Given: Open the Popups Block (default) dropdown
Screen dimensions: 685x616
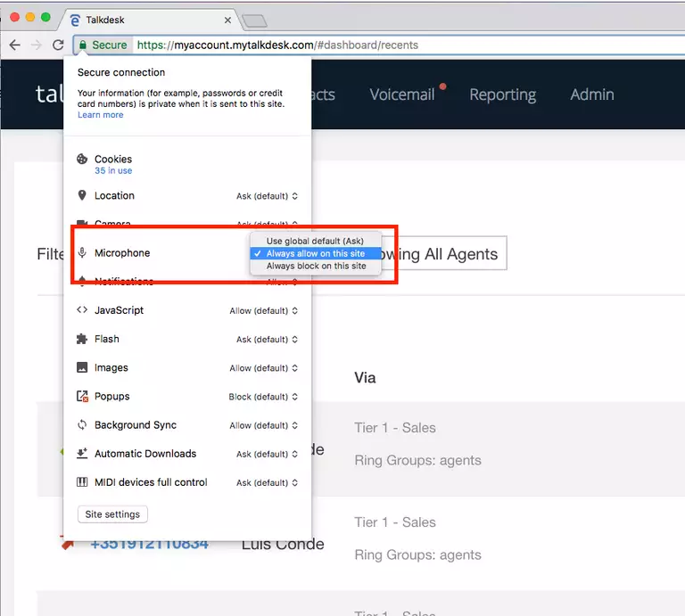Looking at the screenshot, I should click(x=263, y=397).
